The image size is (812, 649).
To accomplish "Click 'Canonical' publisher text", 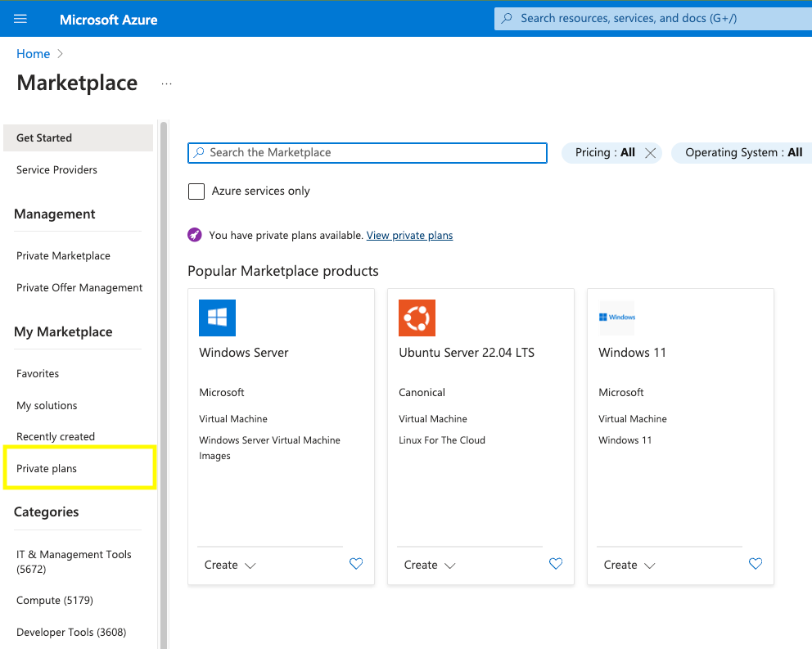I will (x=422, y=393).
